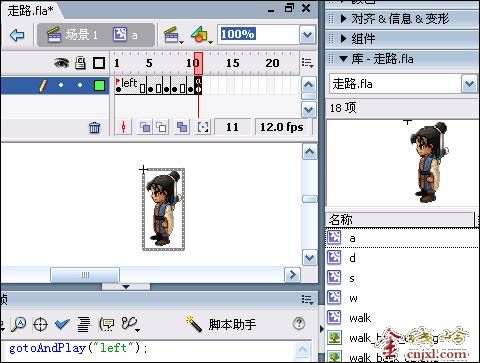Select library item s

click(x=402, y=278)
